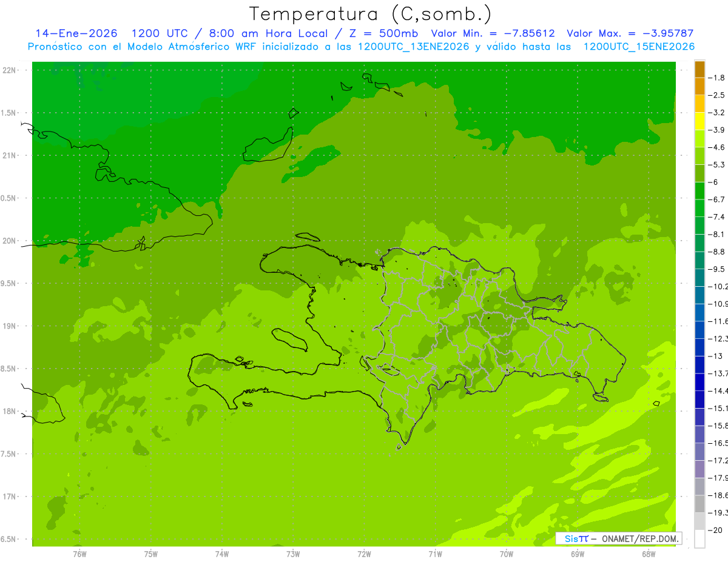Click the '18N' latitude label

(10, 412)
